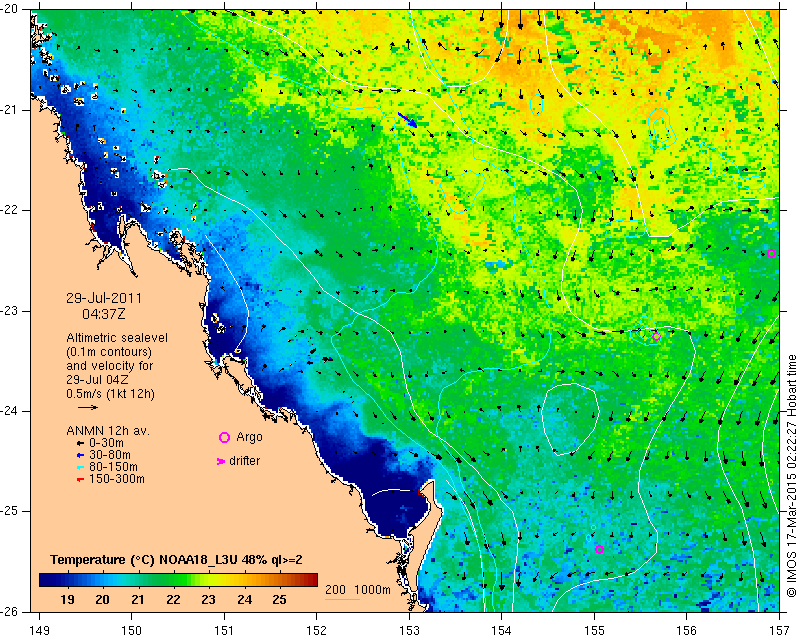Click the 0.5m/s (1kt 12h) text
The image size is (800, 640).
coord(110,394)
